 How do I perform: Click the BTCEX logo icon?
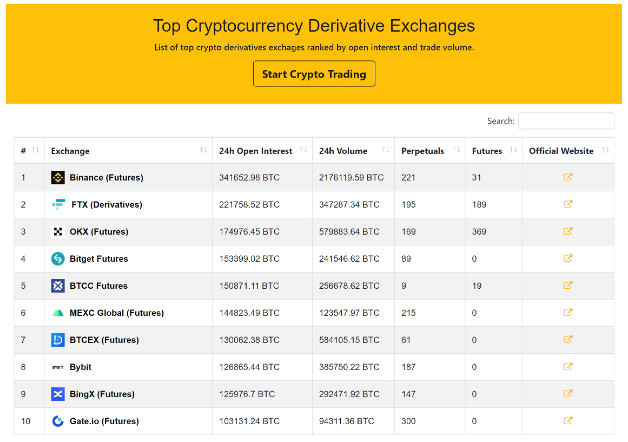pos(58,340)
